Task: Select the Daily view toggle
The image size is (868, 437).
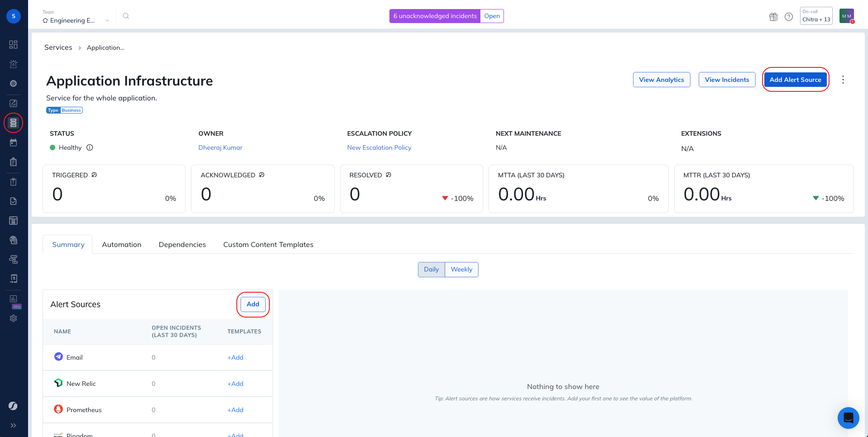Action: pyautogui.click(x=431, y=269)
